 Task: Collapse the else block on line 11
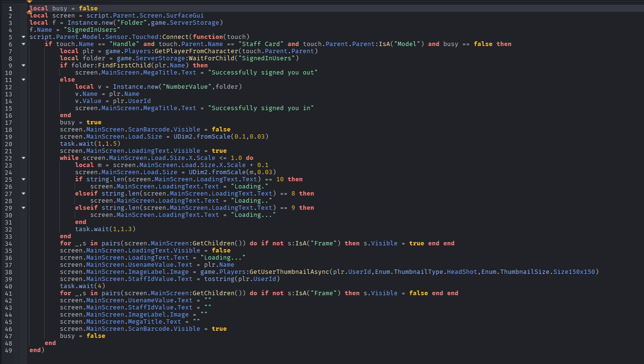[23, 80]
